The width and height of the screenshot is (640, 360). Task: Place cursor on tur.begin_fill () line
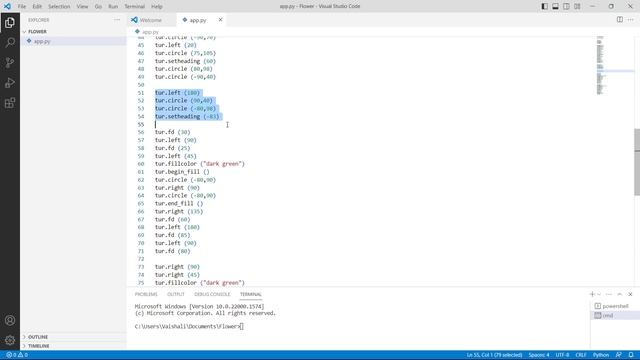pos(182,172)
